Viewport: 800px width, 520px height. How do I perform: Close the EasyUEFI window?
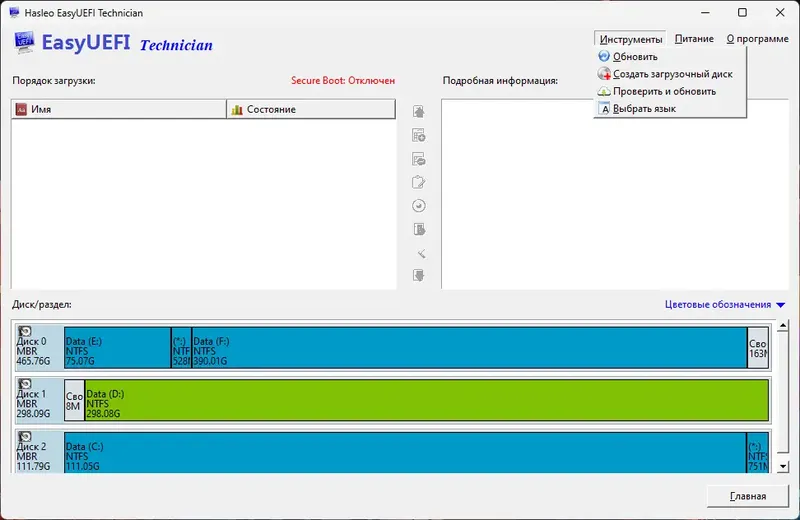click(x=780, y=13)
